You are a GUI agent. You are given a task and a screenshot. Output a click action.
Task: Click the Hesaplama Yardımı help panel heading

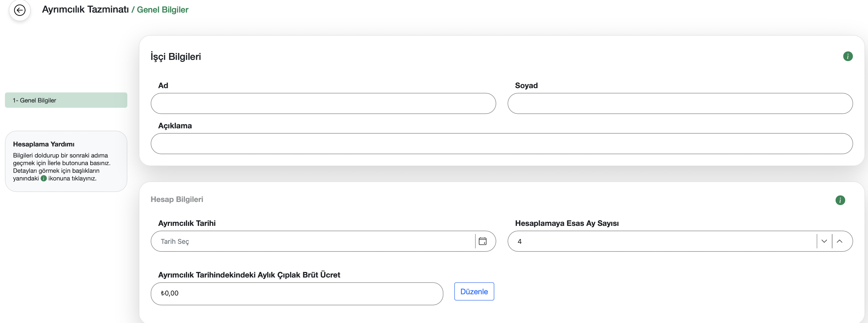tap(44, 144)
